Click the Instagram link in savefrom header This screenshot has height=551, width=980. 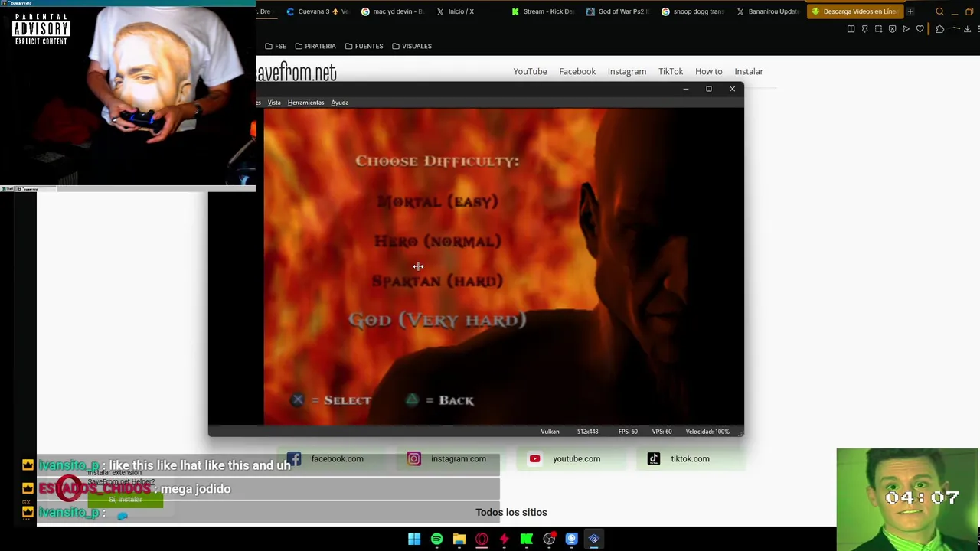pos(627,71)
